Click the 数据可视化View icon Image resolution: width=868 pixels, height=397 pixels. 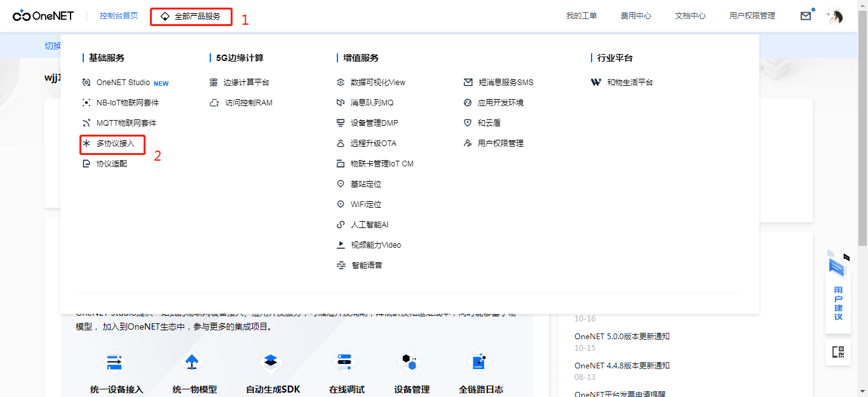click(x=341, y=83)
